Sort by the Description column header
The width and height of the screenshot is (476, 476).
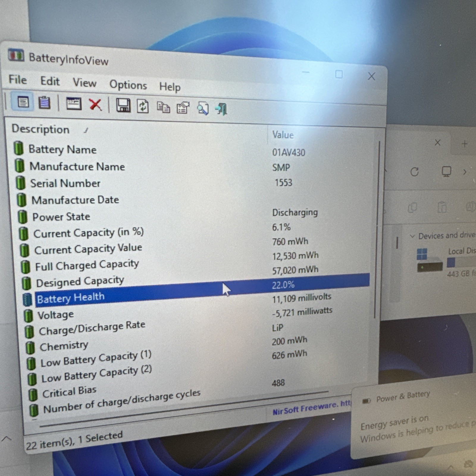click(x=40, y=129)
